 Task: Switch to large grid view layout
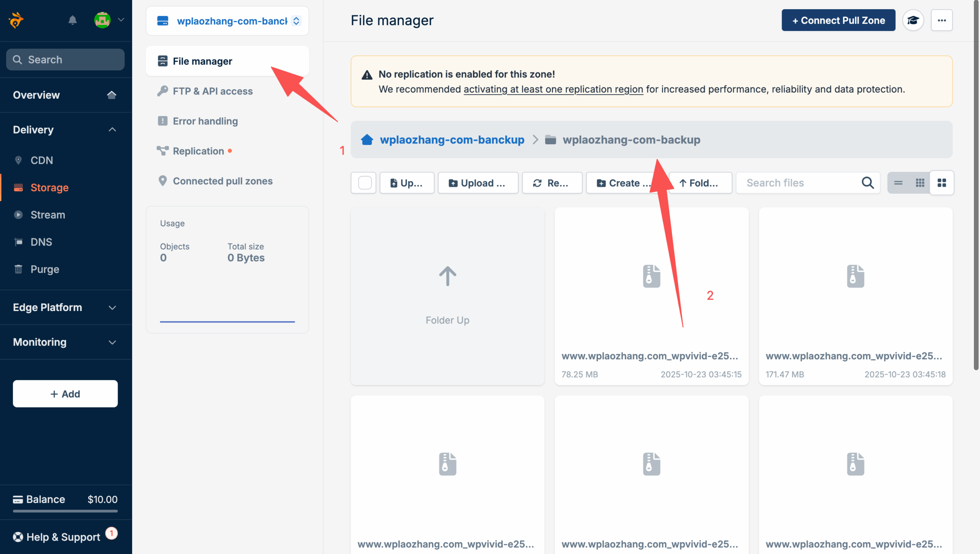pyautogui.click(x=942, y=183)
